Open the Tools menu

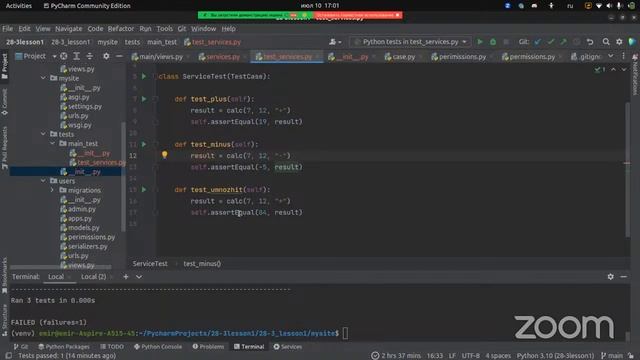[164, 29]
